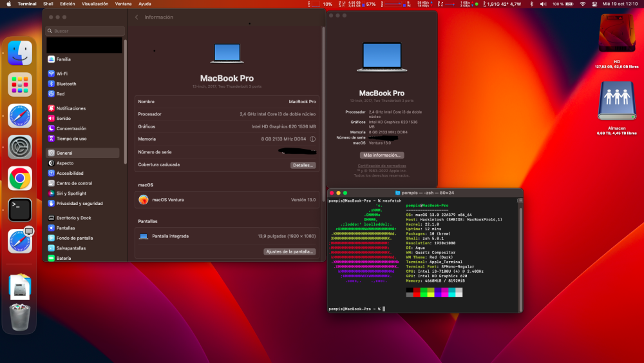The width and height of the screenshot is (644, 363).
Task: Open the Ayuda menu
Action: [x=144, y=4]
